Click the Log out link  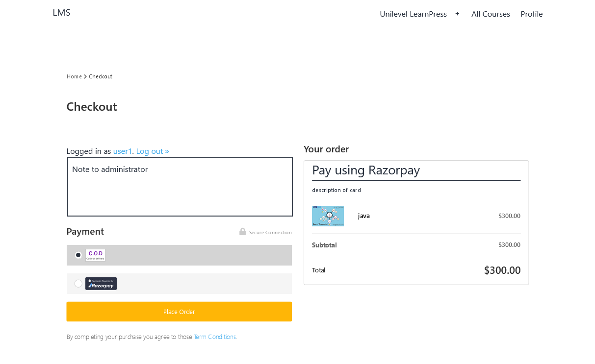(153, 151)
